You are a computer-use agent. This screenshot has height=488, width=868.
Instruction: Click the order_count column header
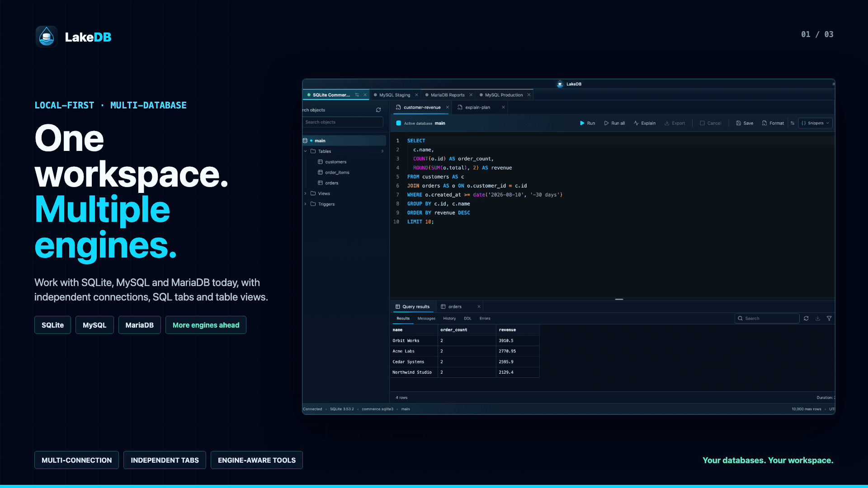click(467, 330)
